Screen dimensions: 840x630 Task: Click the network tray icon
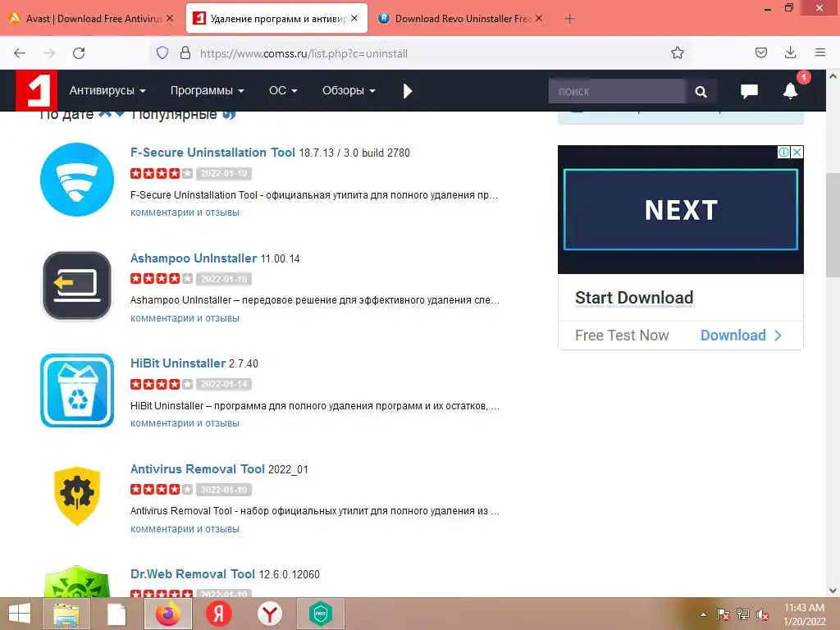coord(743,615)
